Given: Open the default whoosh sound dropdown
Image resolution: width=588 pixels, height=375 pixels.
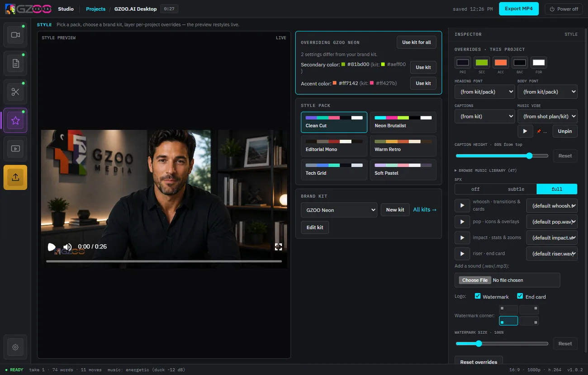Looking at the screenshot, I should (552, 206).
